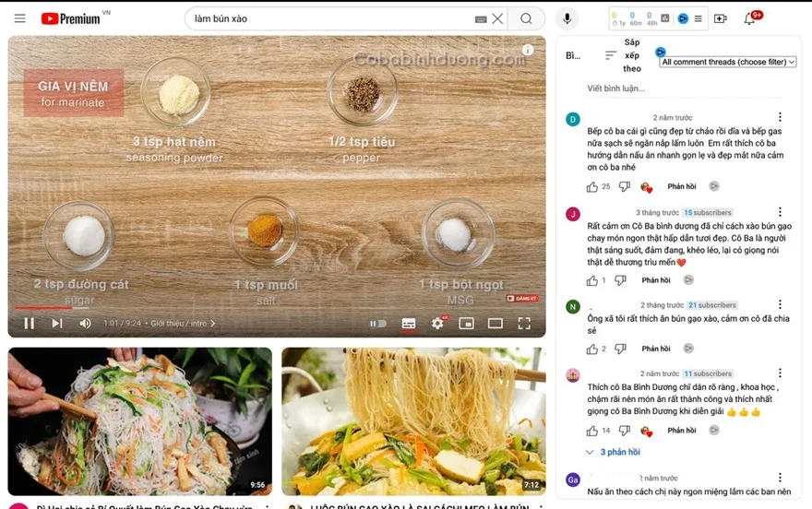This screenshot has height=509, width=812.
Task: Open the Create video camera icon
Action: [721, 18]
